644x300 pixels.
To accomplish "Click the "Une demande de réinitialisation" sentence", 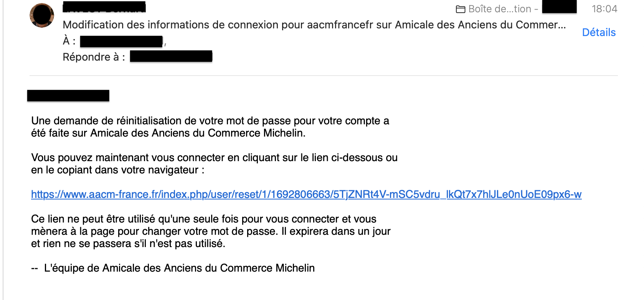I will (x=210, y=127).
